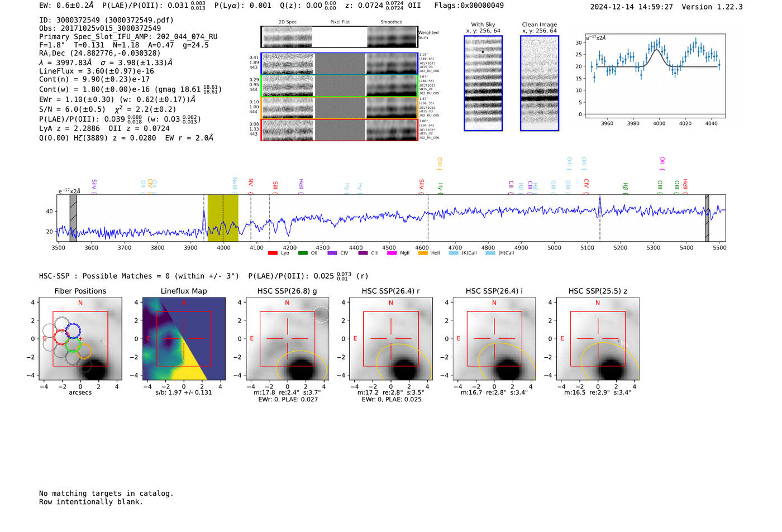Click the purple SiIV label near 3600Å
This screenshot has width=782, height=532.
tap(94, 185)
